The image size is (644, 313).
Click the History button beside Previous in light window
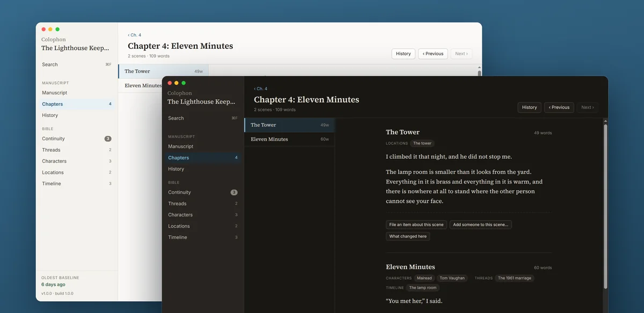tap(404, 54)
